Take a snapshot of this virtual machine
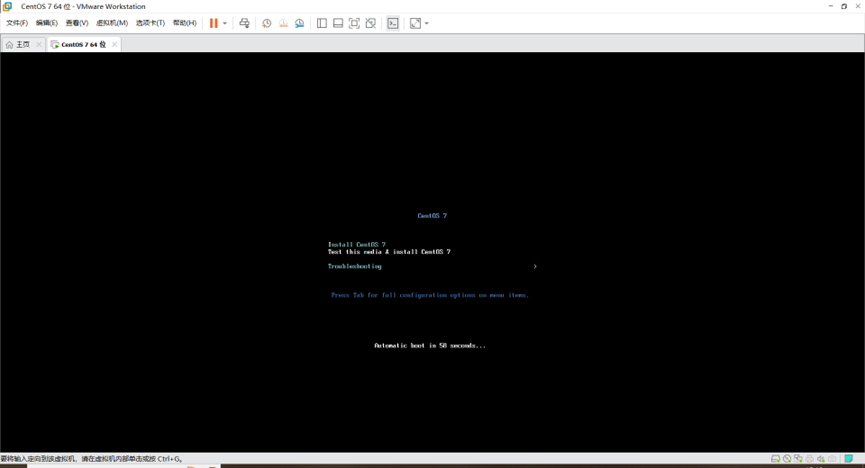The image size is (865, 468). point(266,23)
